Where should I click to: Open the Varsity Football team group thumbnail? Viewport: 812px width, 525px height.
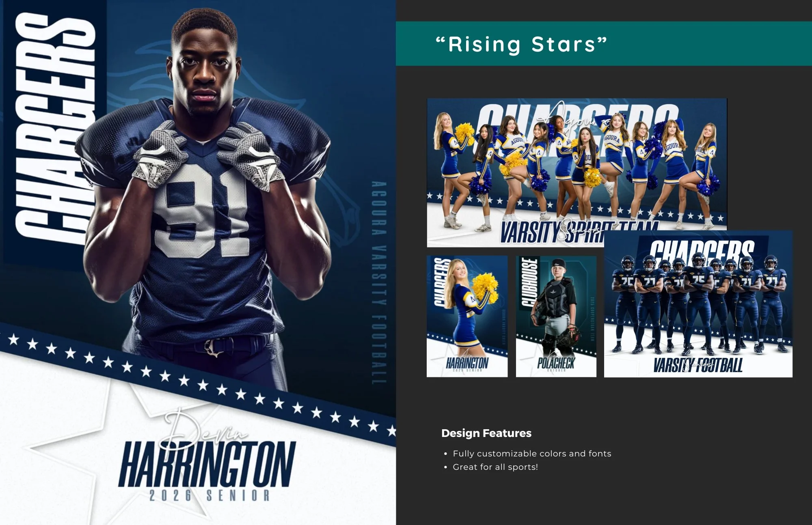click(698, 304)
